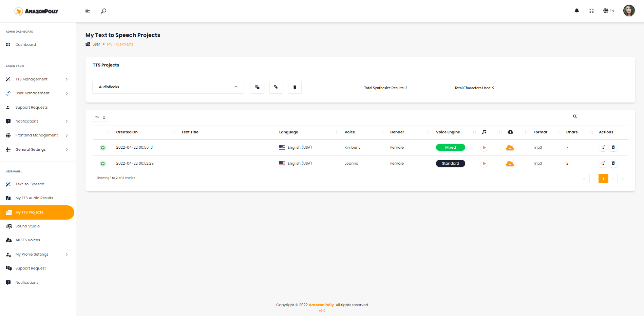The height and width of the screenshot is (316, 644).
Task: Open the EN language selector
Action: pos(609,11)
